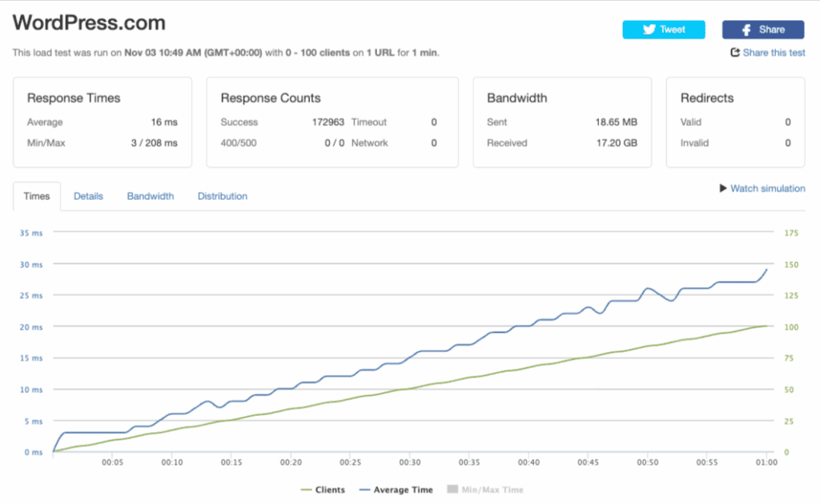This screenshot has height=504, width=820.
Task: Open the Share this test link
Action: 774,53
